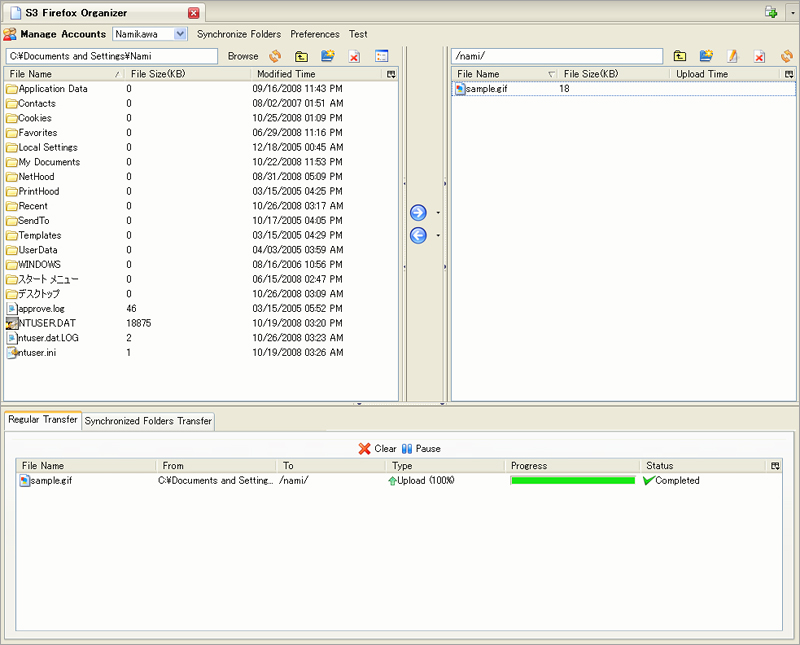This screenshot has height=645, width=800.
Task: Refresh the S3 pane listing
Action: tap(786, 56)
